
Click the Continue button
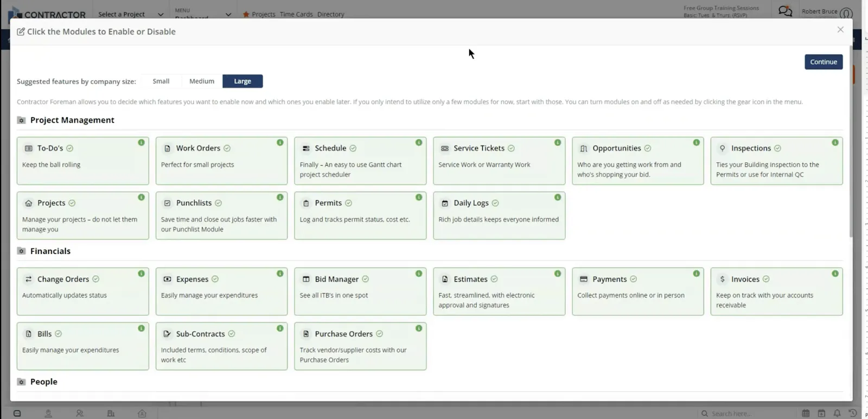click(824, 62)
